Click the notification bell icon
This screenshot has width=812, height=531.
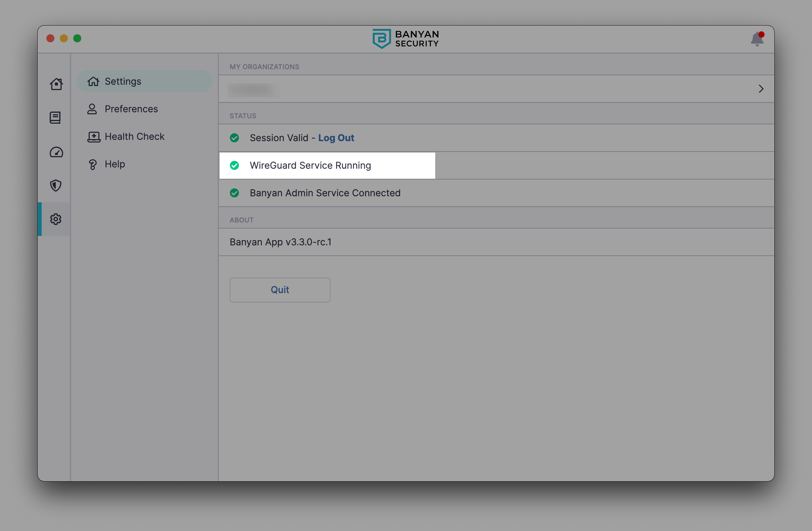pyautogui.click(x=756, y=39)
